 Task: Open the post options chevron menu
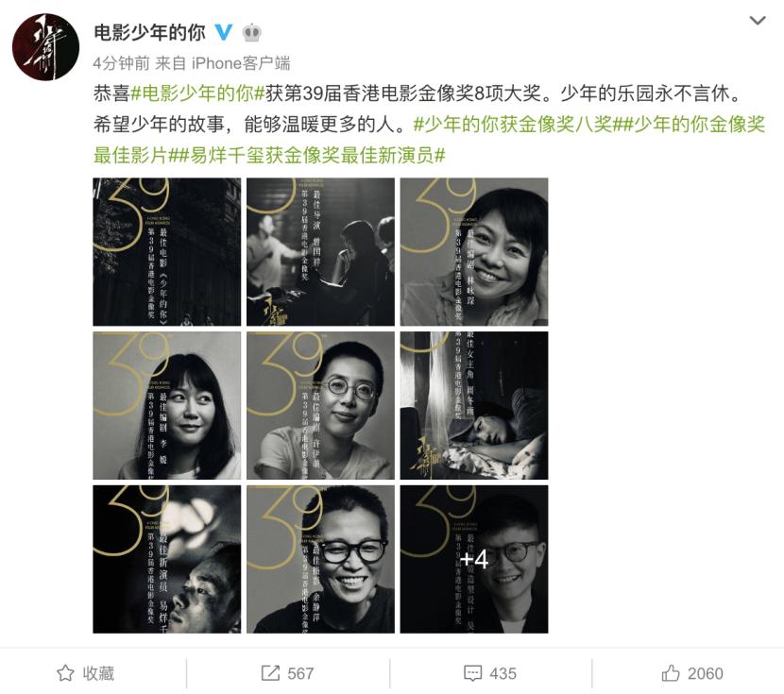tap(758, 21)
